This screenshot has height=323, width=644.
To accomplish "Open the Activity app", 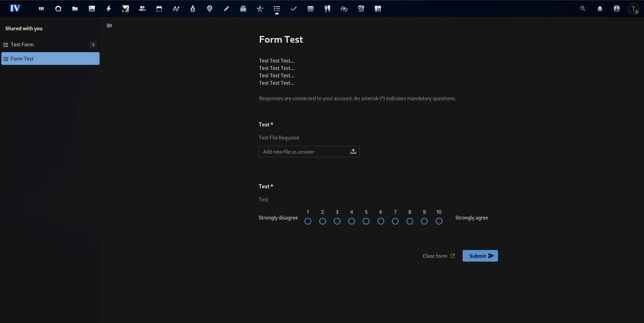I will pyautogui.click(x=109, y=9).
